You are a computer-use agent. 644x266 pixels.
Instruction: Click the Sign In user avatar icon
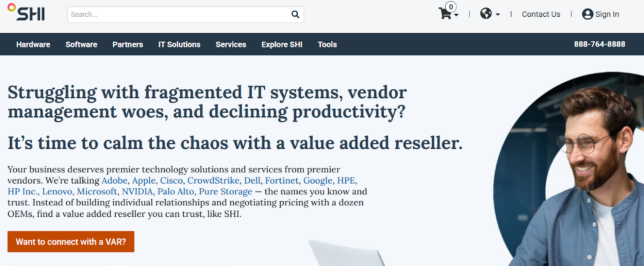[588, 14]
